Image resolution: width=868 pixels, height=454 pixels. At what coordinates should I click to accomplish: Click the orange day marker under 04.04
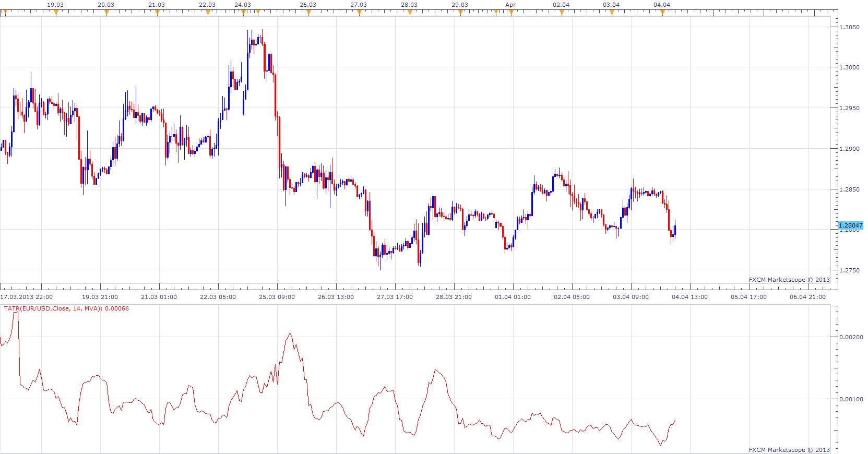662,13
